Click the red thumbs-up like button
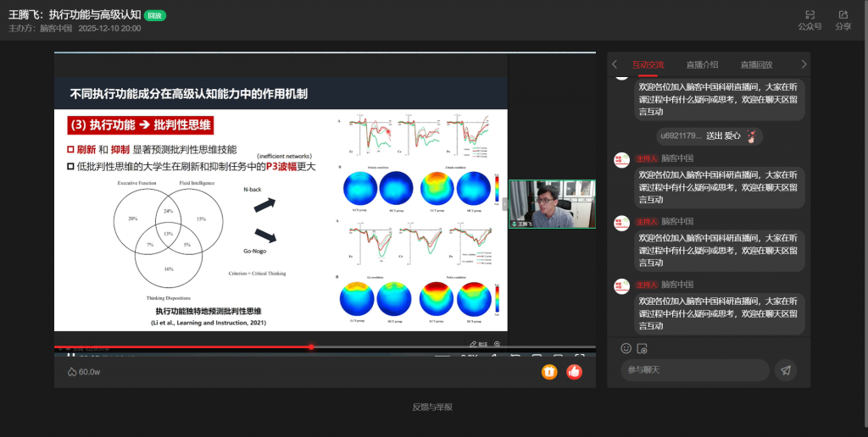The image size is (868, 437). point(574,371)
